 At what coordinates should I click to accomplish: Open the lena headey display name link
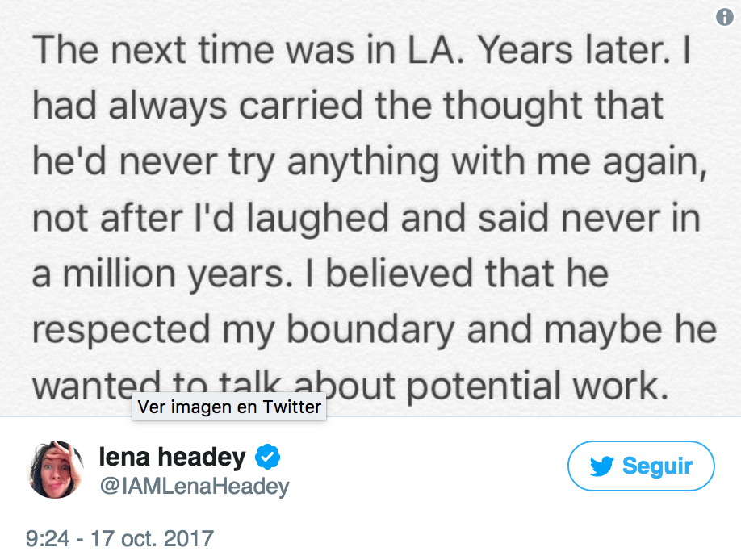coord(172,457)
